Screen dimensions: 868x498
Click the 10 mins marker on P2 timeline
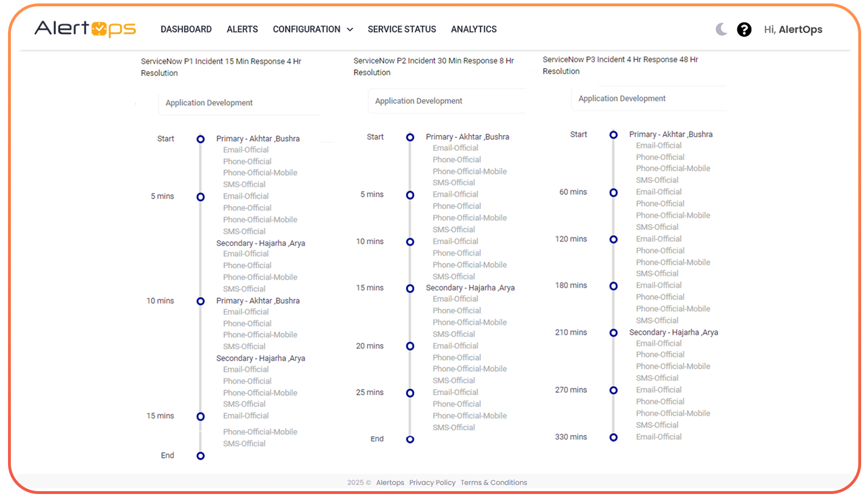point(410,242)
